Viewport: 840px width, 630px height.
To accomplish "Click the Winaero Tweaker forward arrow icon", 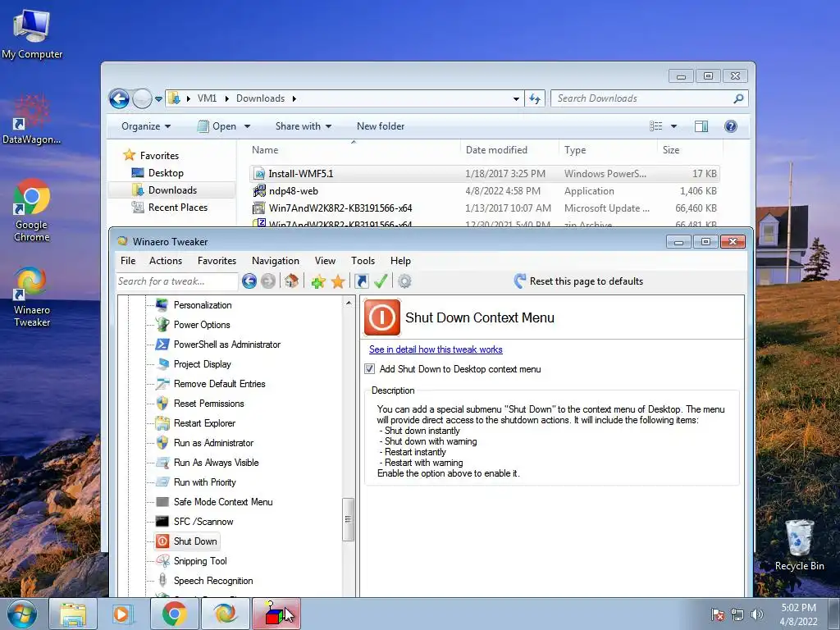I will point(268,281).
